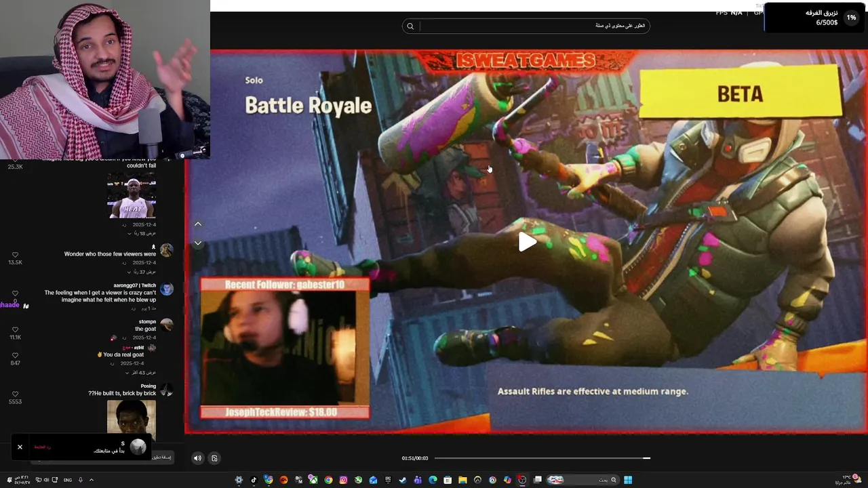Open Posing's avatar picture
The height and width of the screenshot is (488, 868).
166,390
